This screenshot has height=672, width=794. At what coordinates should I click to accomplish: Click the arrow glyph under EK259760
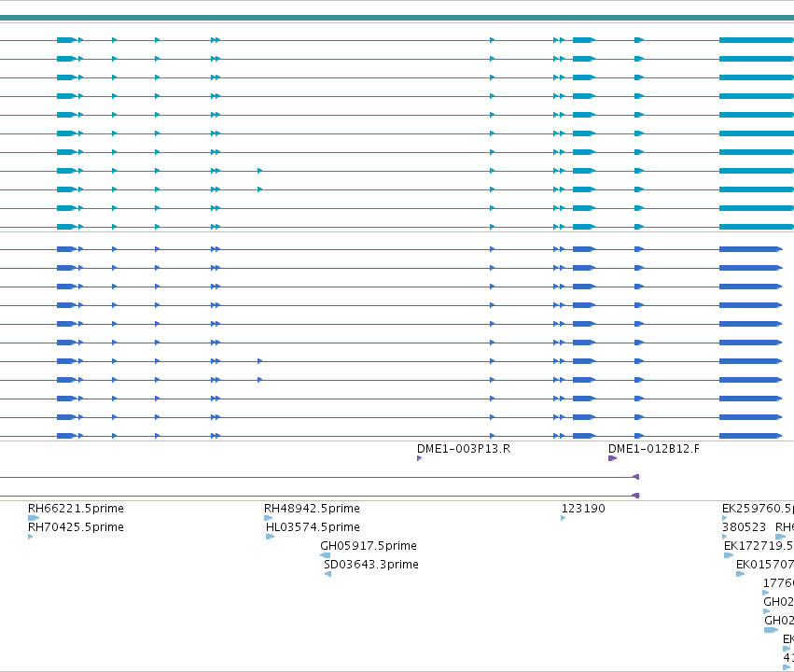pos(725,518)
